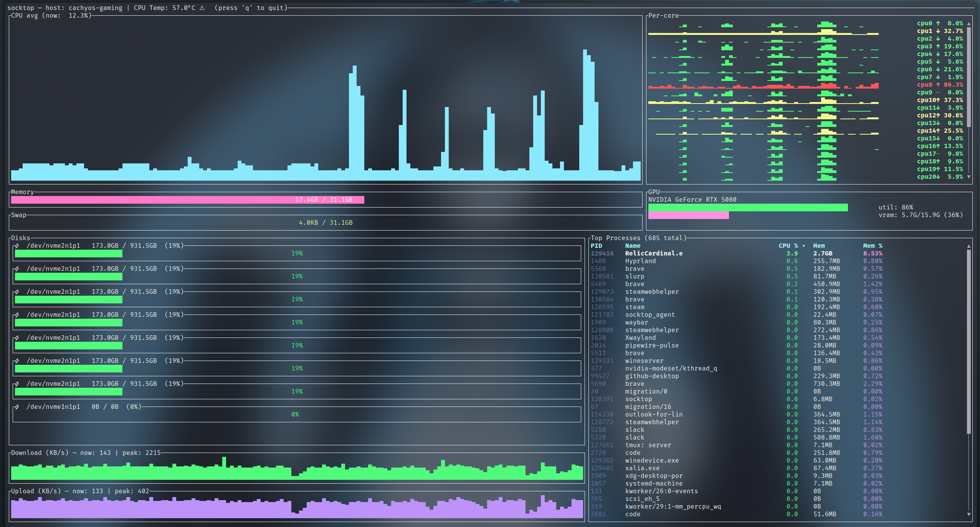Select the GPU panel title
980x527 pixels.
tap(654, 191)
